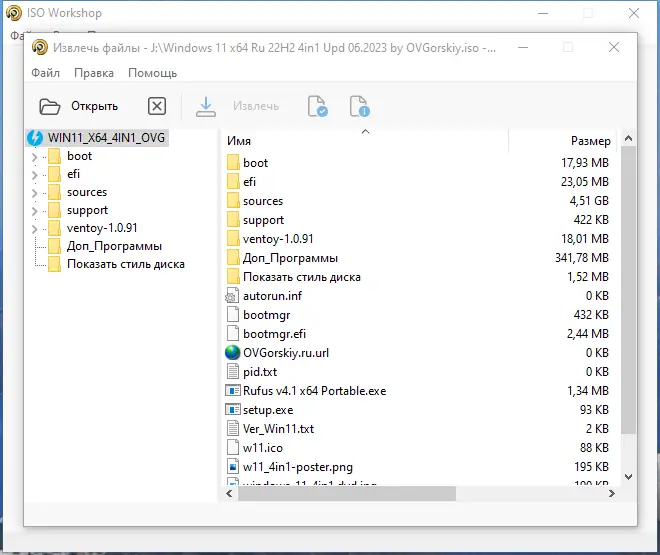Viewport: 660px width, 555px height.
Task: Click the 341,78 MB size value
Action: pyautogui.click(x=582, y=258)
